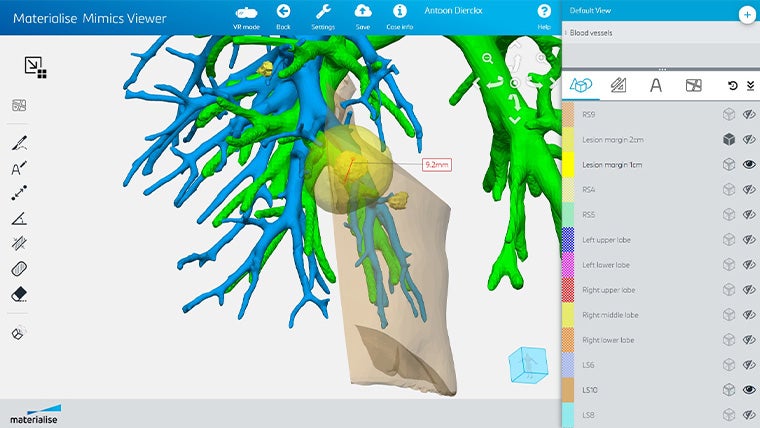This screenshot has height=428, width=760.
Task: Show the Lesion margin 2cm object
Action: (x=749, y=140)
